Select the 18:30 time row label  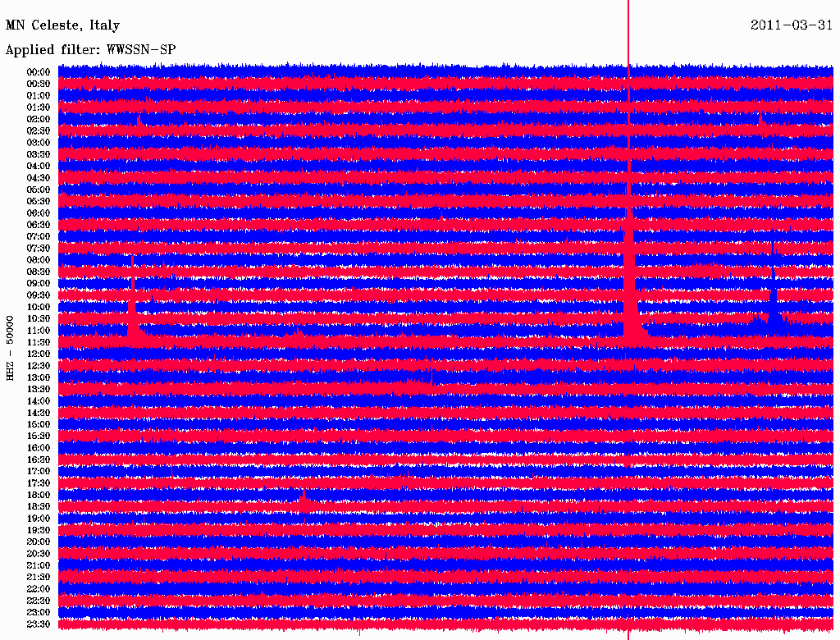(x=39, y=506)
